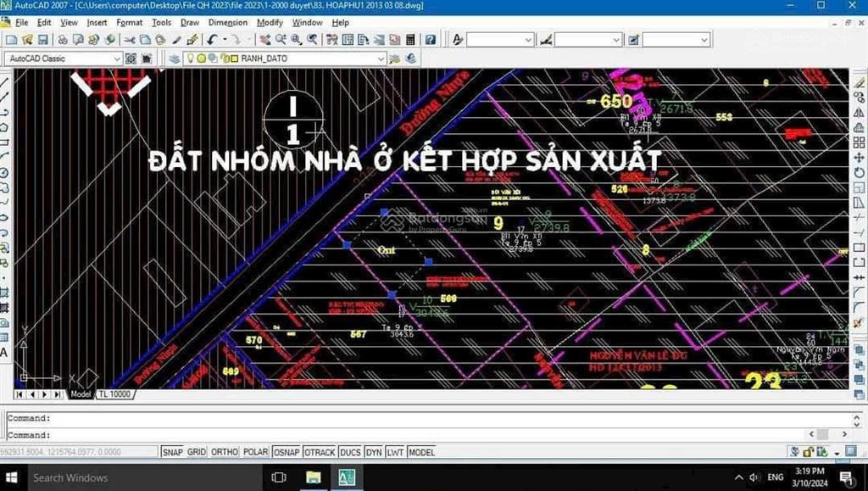Open the DesignCenter icon

tap(348, 40)
